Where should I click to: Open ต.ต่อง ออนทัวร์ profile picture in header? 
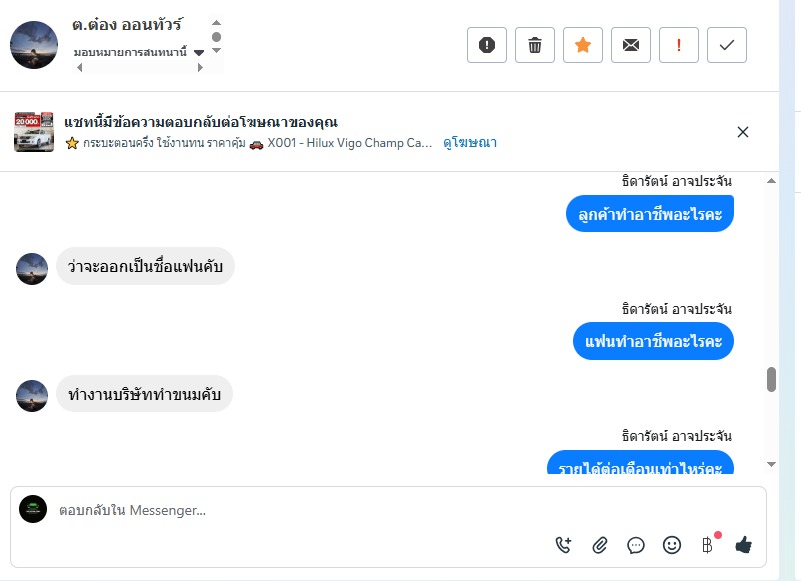tap(34, 45)
